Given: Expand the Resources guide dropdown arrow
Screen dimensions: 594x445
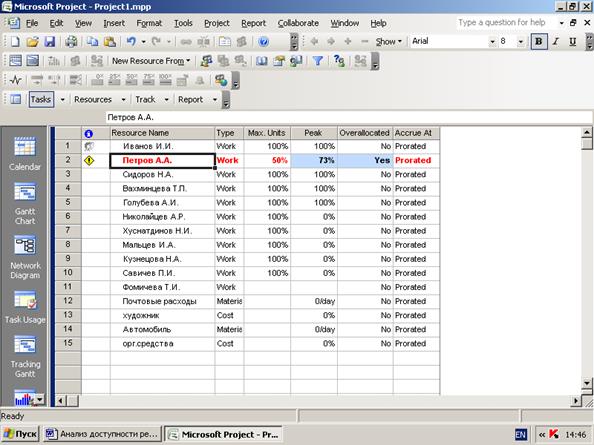Looking at the screenshot, I should [x=123, y=100].
